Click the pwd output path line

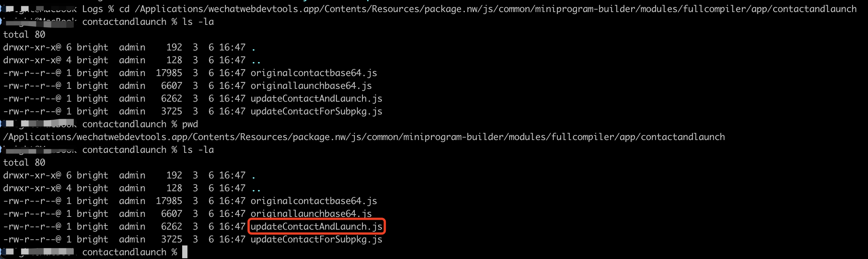tap(364, 137)
